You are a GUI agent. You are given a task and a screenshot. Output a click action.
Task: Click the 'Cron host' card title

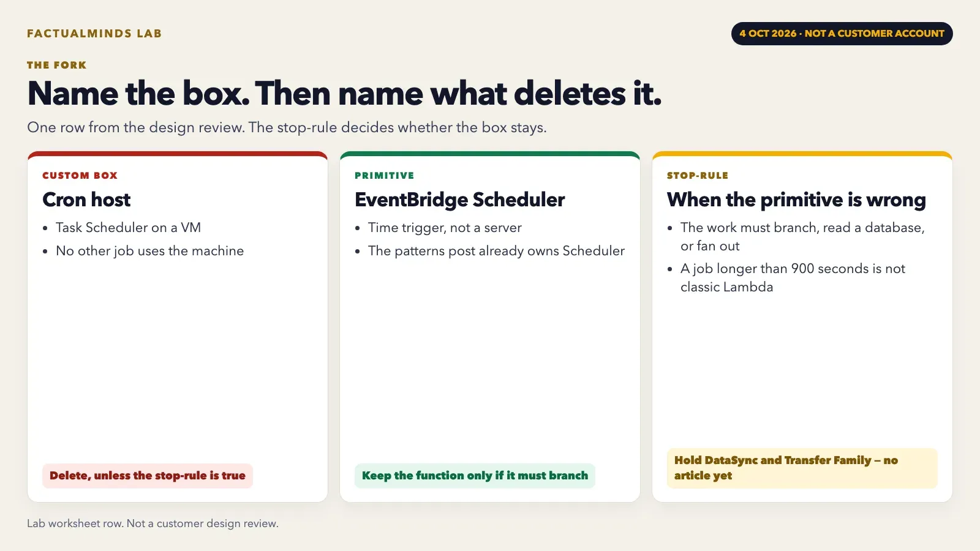point(86,200)
